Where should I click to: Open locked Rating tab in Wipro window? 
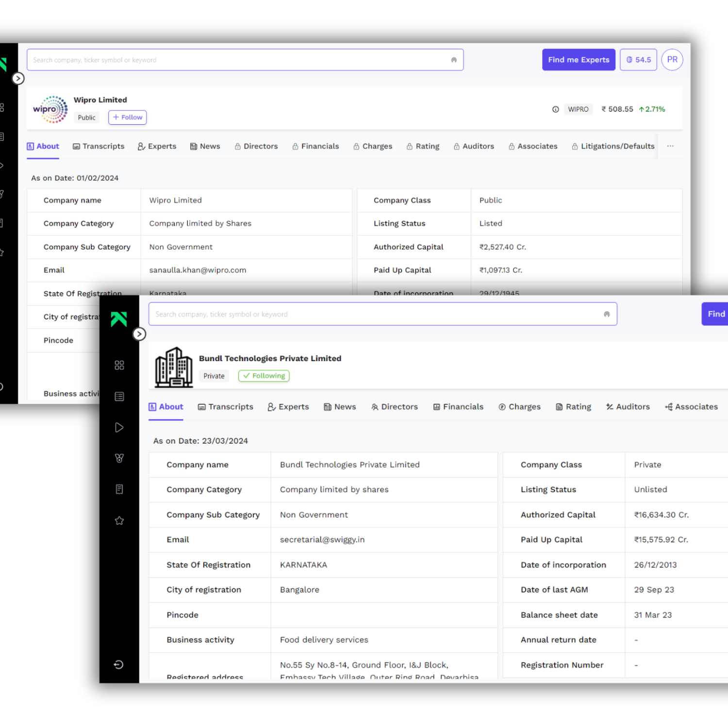tap(423, 146)
